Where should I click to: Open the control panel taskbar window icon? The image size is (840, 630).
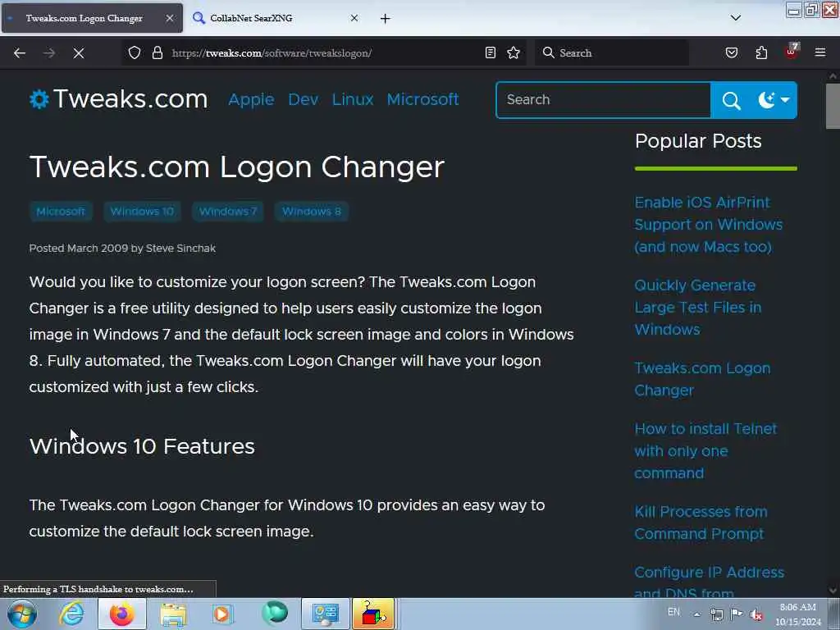point(325,614)
